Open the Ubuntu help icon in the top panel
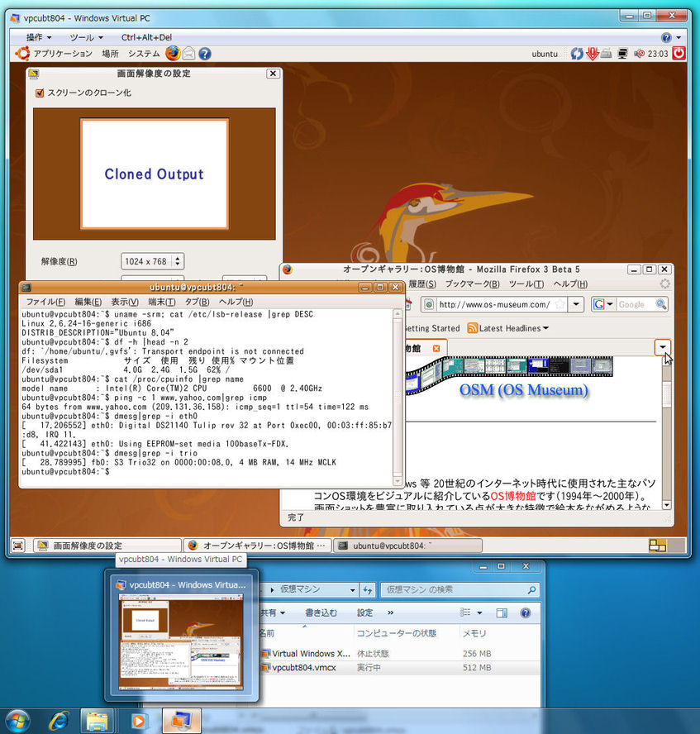The image size is (700, 734). pyautogui.click(x=205, y=54)
